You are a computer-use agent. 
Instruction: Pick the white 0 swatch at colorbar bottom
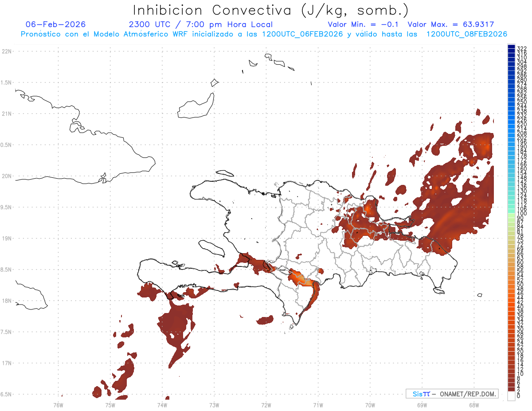point(511,396)
